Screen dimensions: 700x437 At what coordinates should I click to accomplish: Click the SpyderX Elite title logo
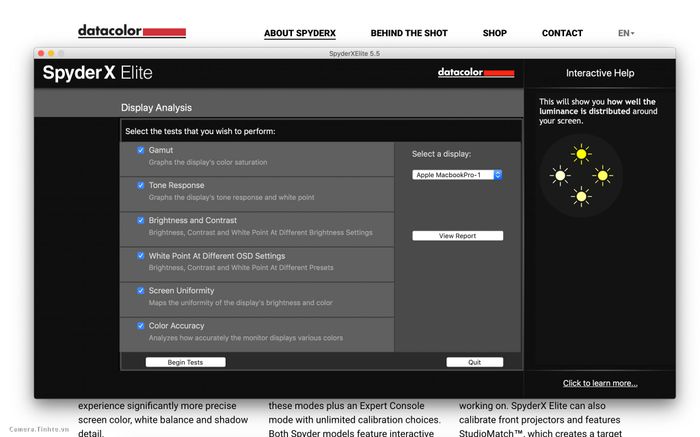(x=97, y=73)
